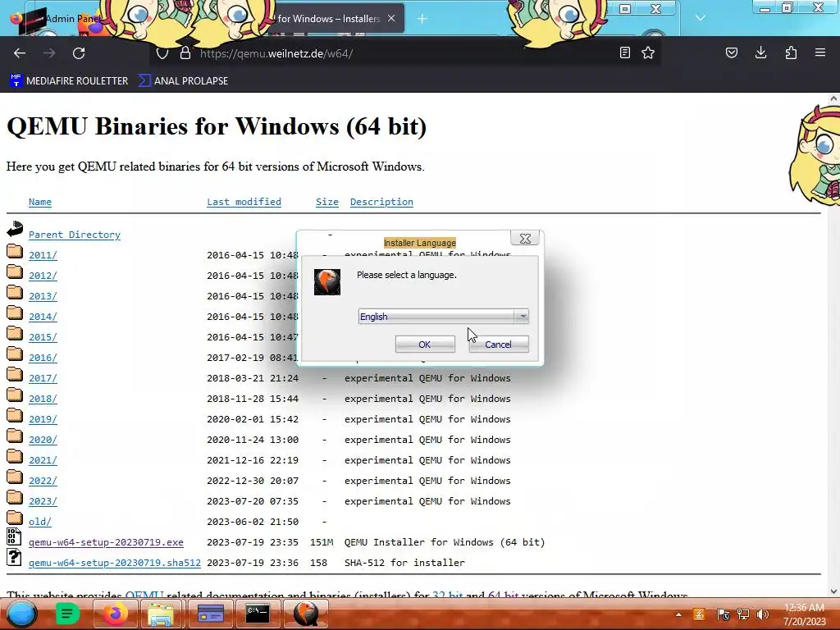
Task: Open the 2022/ folder link
Action: pos(43,481)
